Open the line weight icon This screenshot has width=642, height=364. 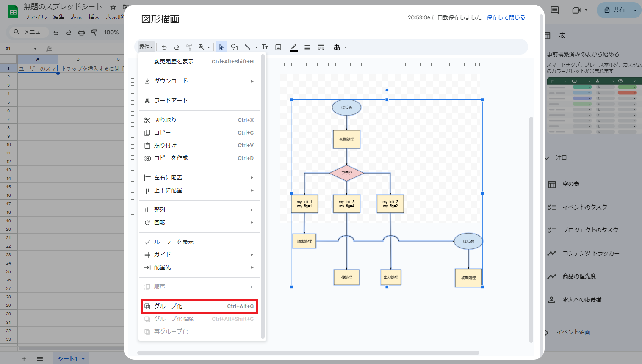tap(307, 47)
